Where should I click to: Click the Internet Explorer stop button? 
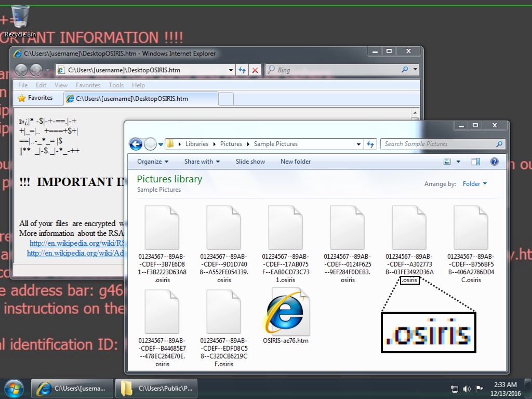(255, 70)
